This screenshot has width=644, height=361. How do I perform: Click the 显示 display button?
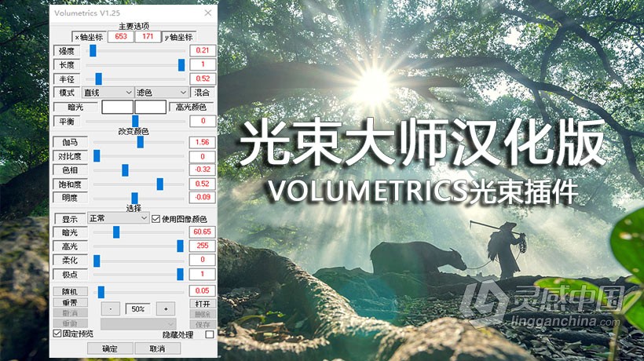click(70, 219)
